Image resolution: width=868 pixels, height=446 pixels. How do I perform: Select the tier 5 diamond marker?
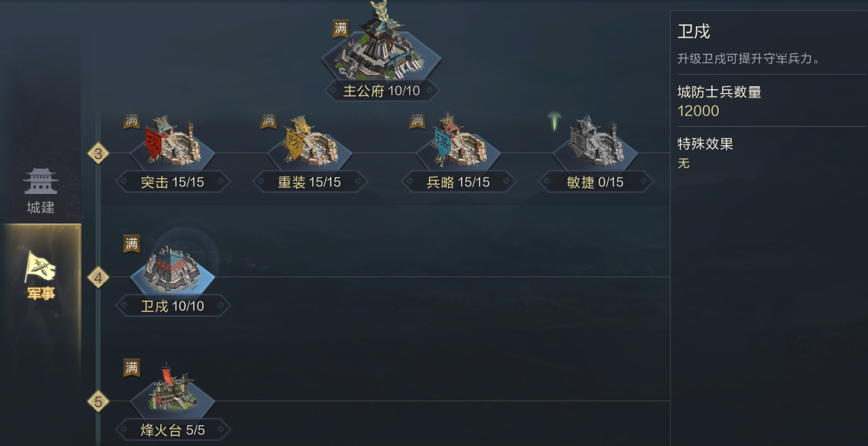coord(98,402)
